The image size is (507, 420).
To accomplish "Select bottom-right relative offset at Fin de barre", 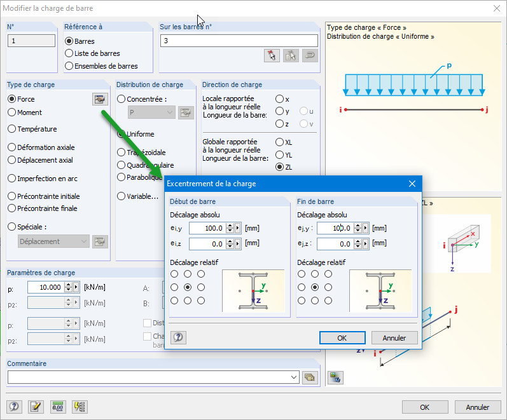I will pos(328,301).
